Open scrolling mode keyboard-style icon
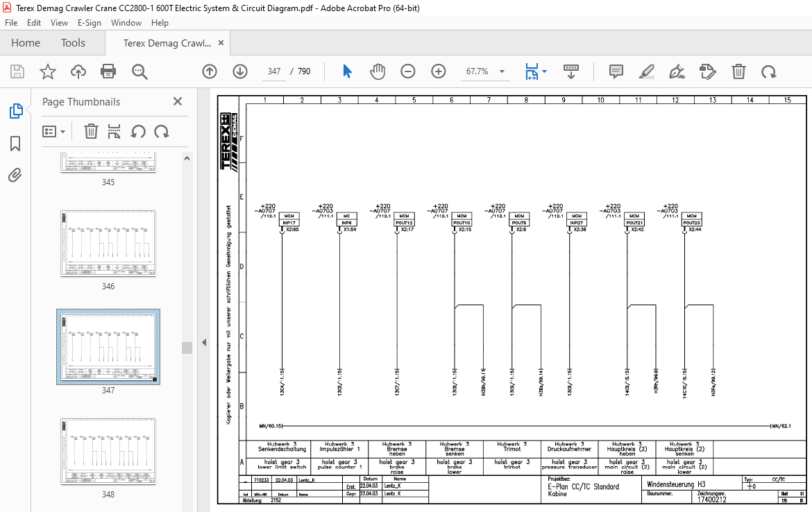812x512 pixels. [570, 71]
